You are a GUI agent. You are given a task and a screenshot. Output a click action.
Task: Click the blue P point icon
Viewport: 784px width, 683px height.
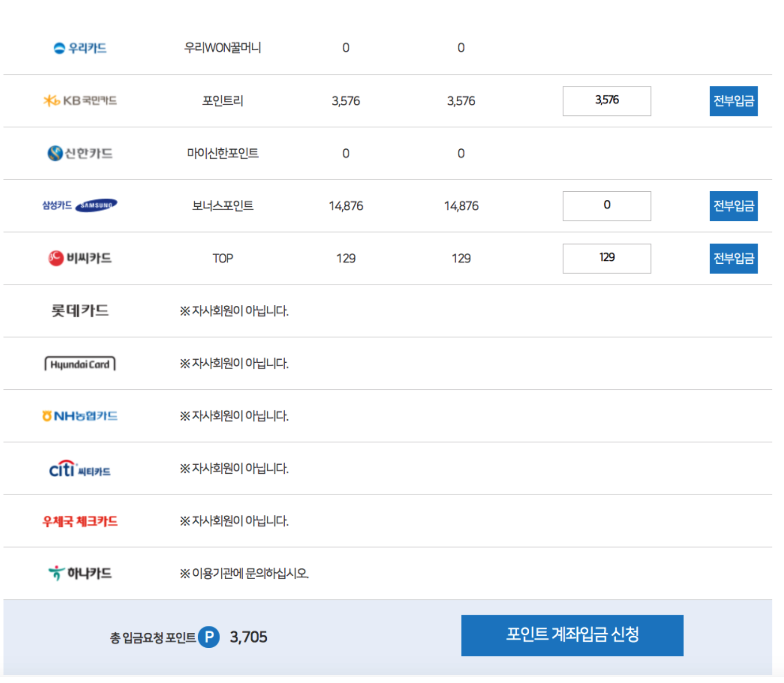click(x=209, y=637)
